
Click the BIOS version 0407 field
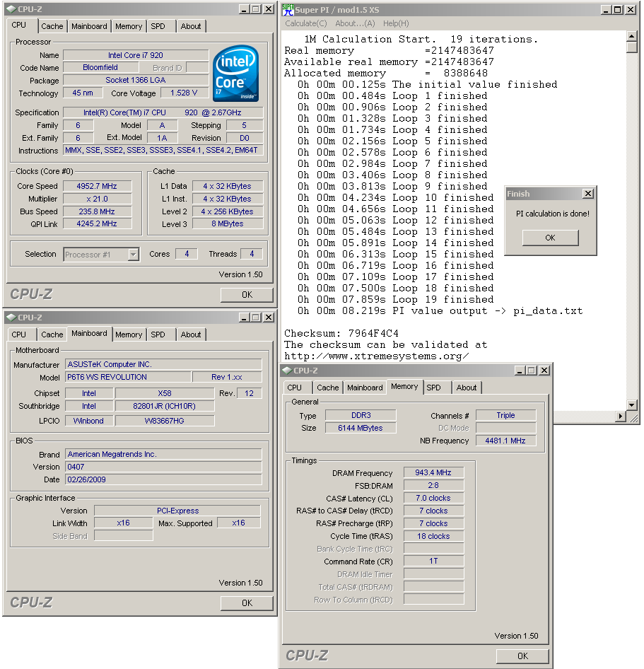163,467
